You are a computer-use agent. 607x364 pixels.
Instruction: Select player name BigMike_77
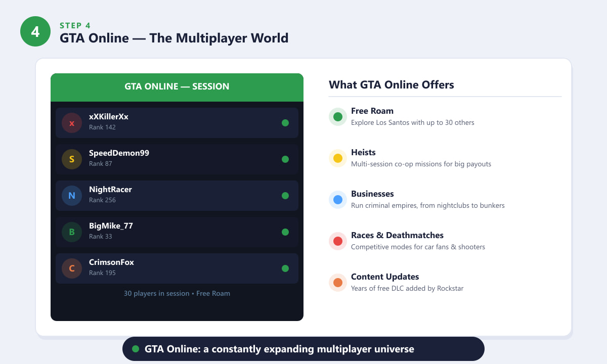(x=111, y=226)
